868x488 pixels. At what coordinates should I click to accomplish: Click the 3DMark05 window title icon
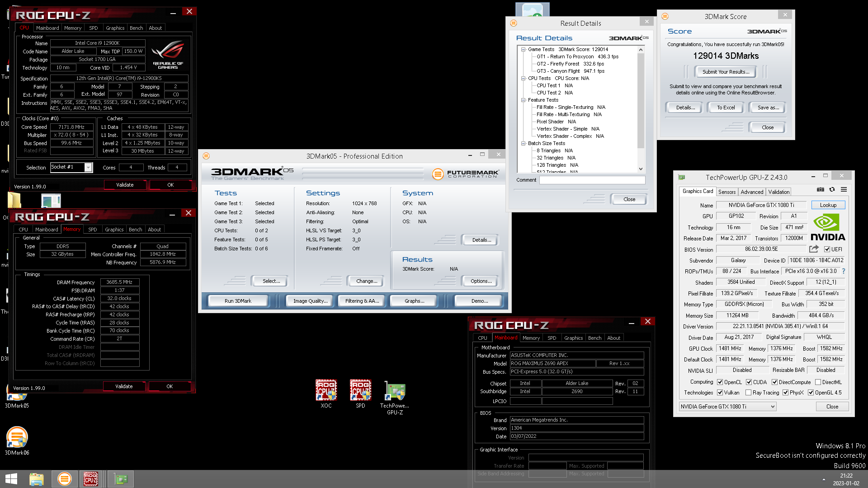click(x=206, y=156)
